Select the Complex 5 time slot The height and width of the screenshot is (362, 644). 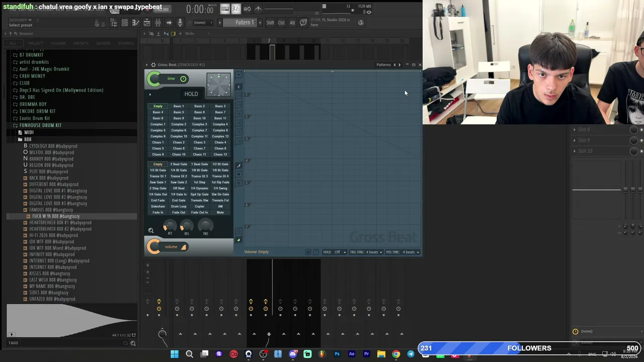pos(158,130)
